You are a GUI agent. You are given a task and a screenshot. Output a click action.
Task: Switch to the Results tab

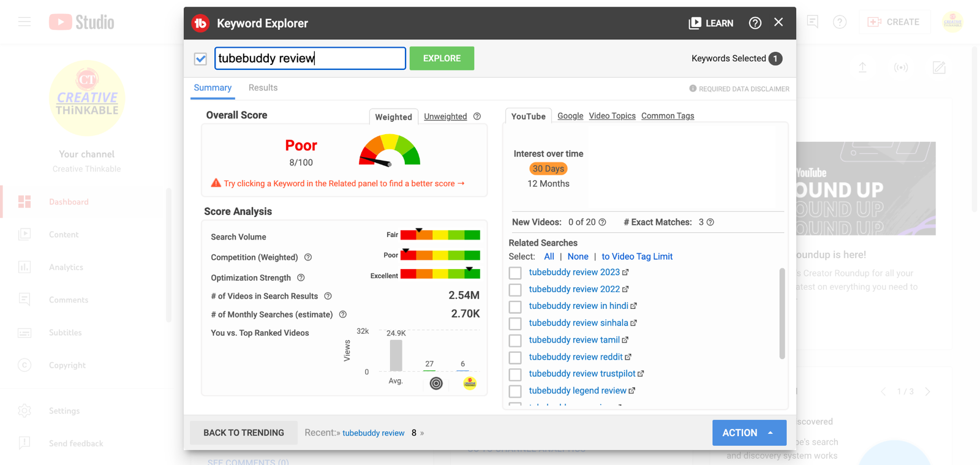(263, 88)
